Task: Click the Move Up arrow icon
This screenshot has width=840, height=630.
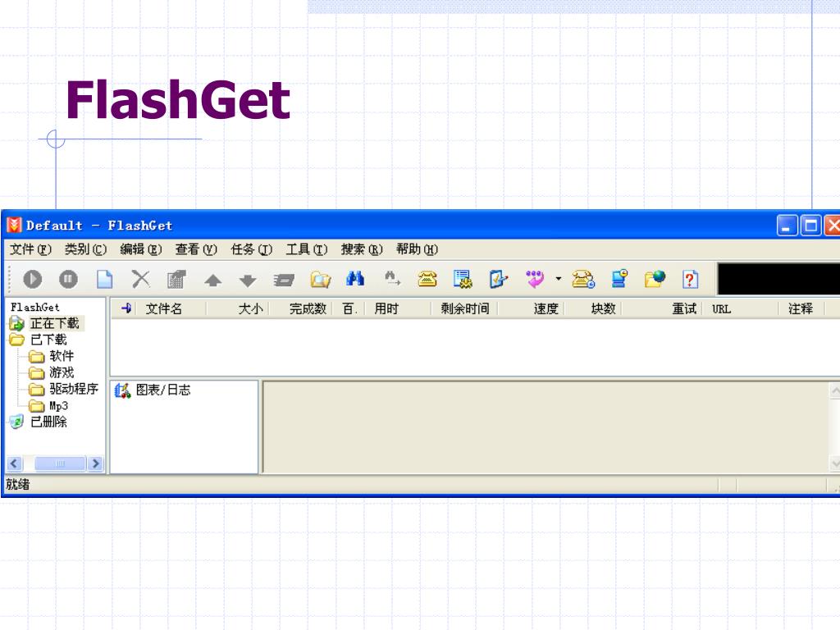Action: click(x=212, y=281)
